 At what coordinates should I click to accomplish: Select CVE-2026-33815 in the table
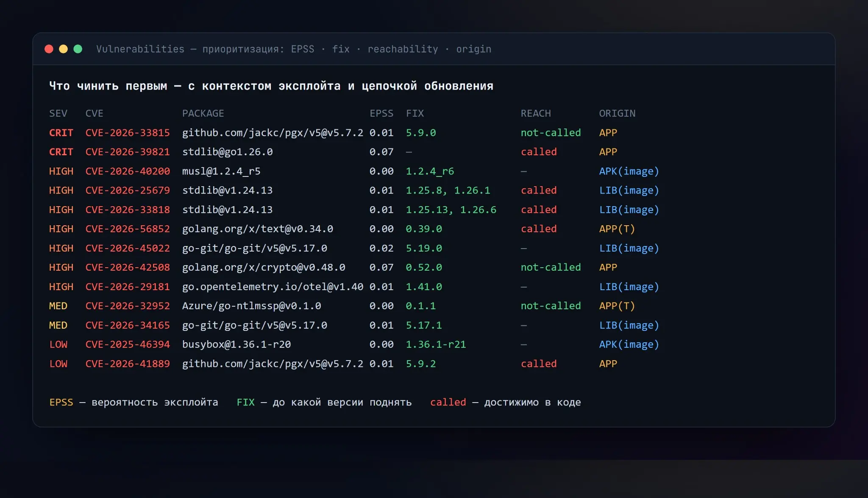click(128, 133)
